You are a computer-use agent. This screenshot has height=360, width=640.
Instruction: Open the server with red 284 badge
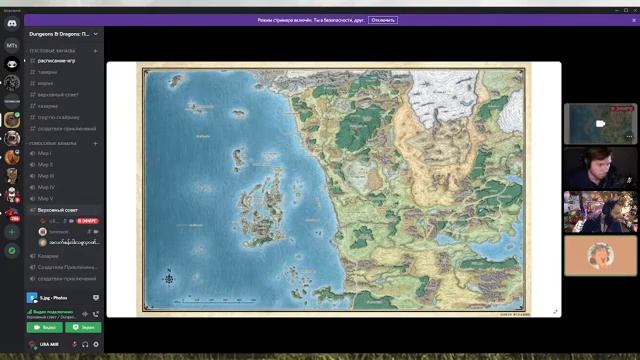(12, 214)
